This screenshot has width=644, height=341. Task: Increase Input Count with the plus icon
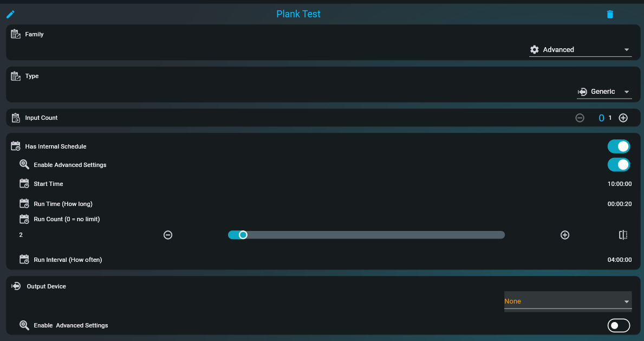tap(623, 118)
